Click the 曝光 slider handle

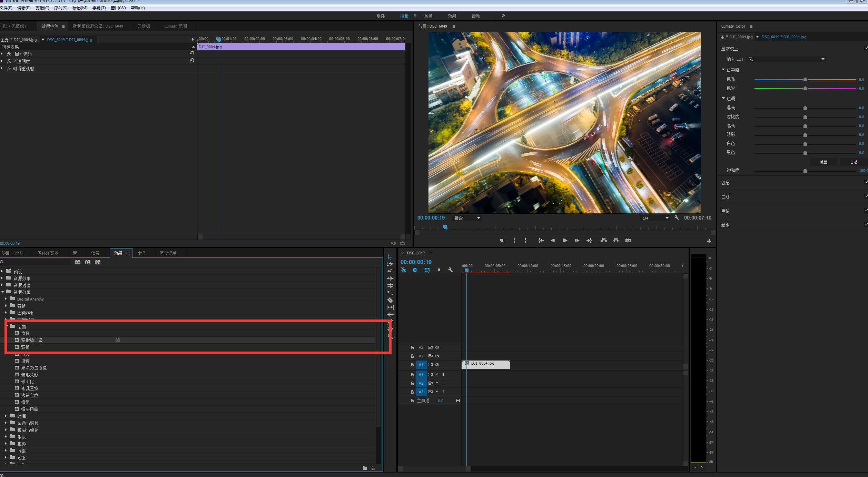[805, 108]
